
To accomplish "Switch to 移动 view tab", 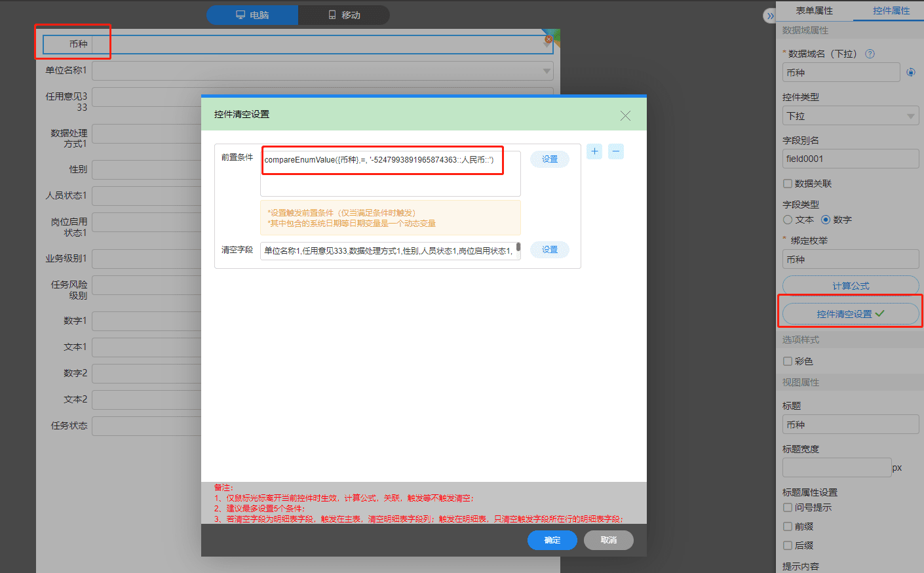I will [x=344, y=15].
